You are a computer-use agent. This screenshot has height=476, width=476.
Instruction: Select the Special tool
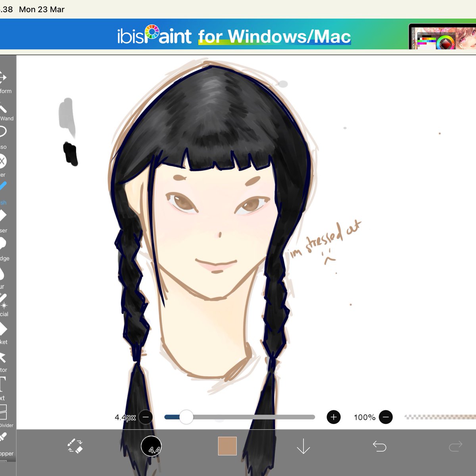point(4,305)
